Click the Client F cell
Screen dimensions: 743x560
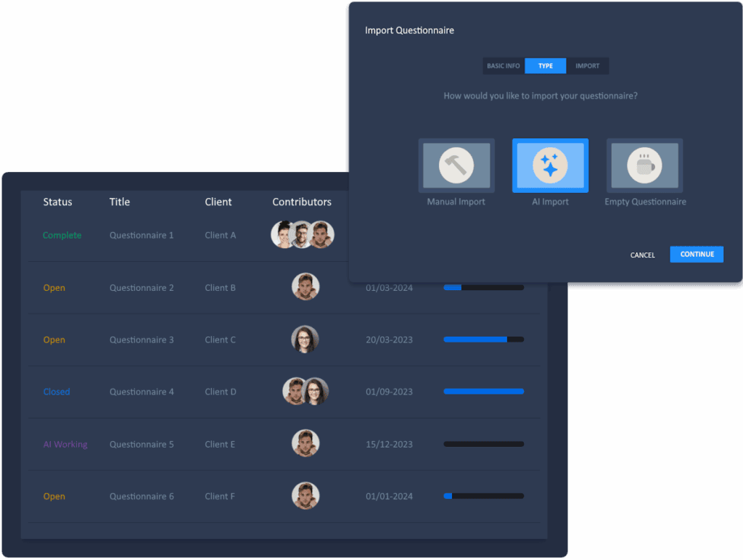220,496
